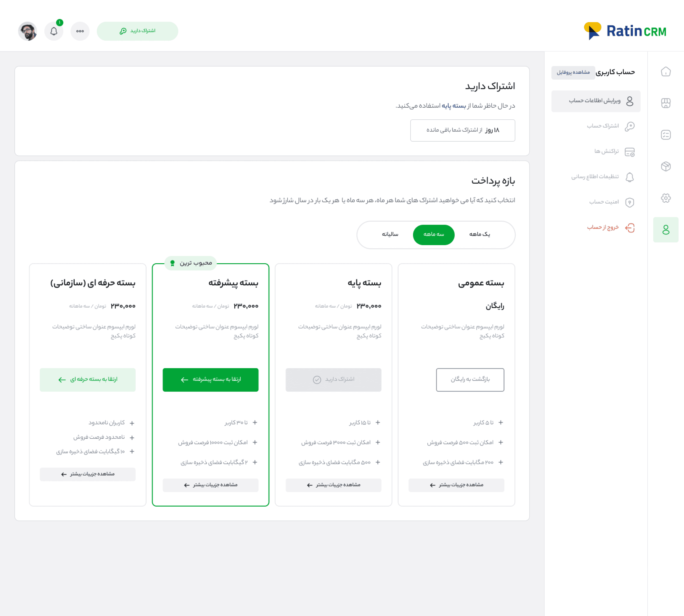Click the person icon beside ویرایش اطلاعات حساب
Screen dimensions: 684x616
pyautogui.click(x=630, y=101)
